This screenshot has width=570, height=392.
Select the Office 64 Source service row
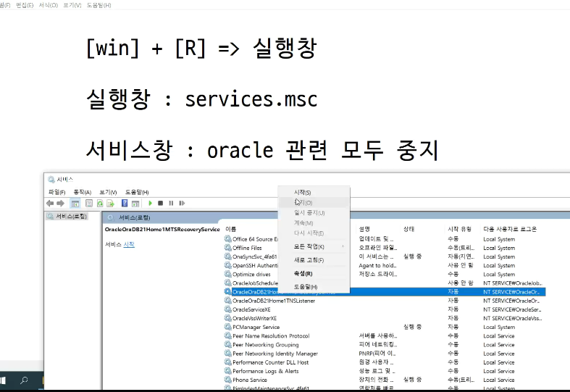pyautogui.click(x=385, y=239)
